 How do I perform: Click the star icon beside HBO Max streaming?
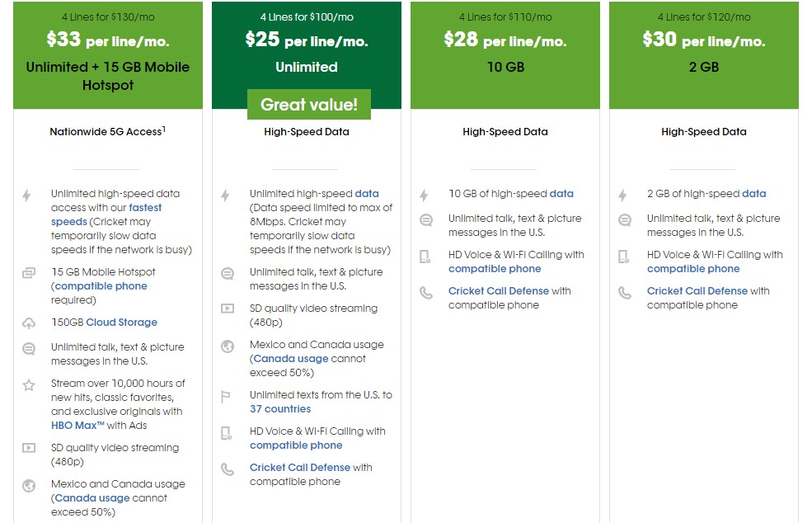[29, 384]
